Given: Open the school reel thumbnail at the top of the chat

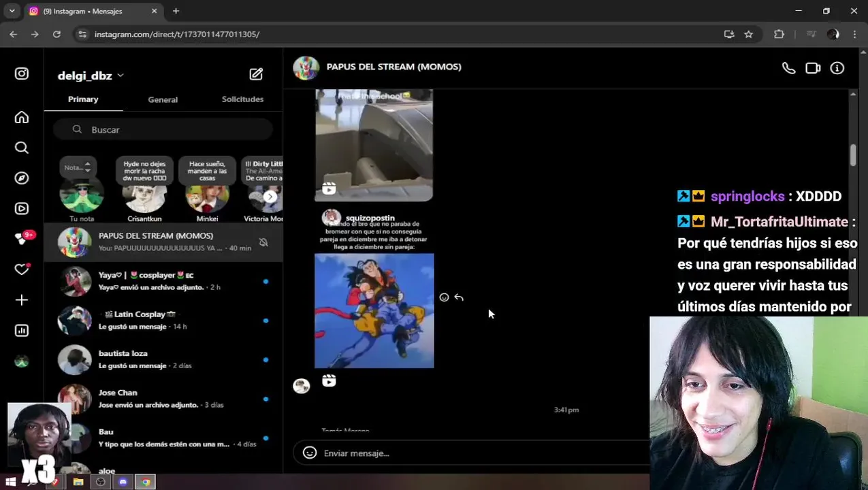Looking at the screenshot, I should tap(374, 145).
